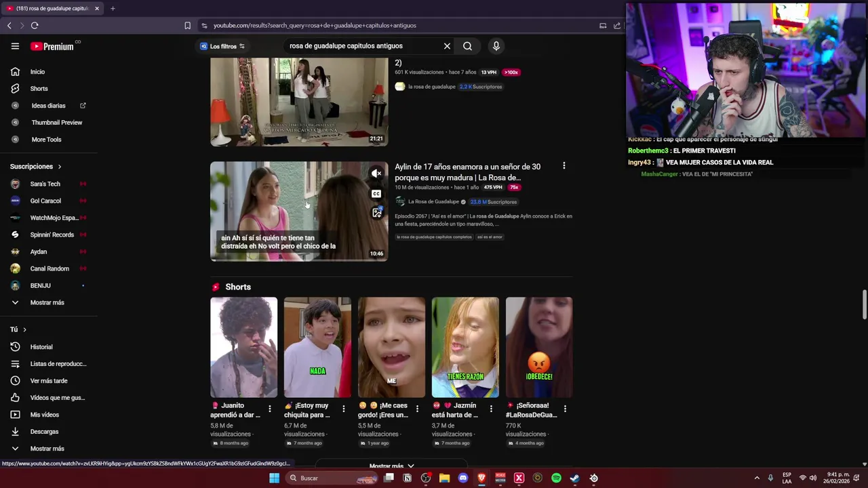Bookmark this page with bookmark icon
The image size is (868, 488).
tap(188, 26)
